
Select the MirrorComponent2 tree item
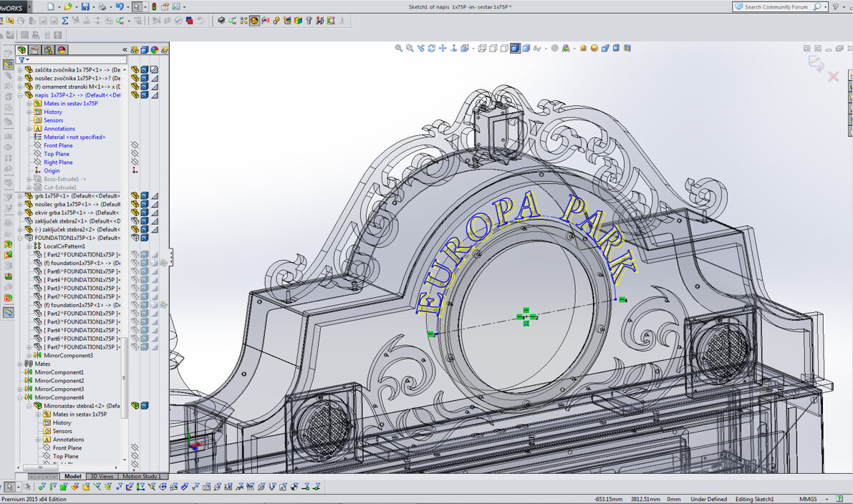pos(59,381)
